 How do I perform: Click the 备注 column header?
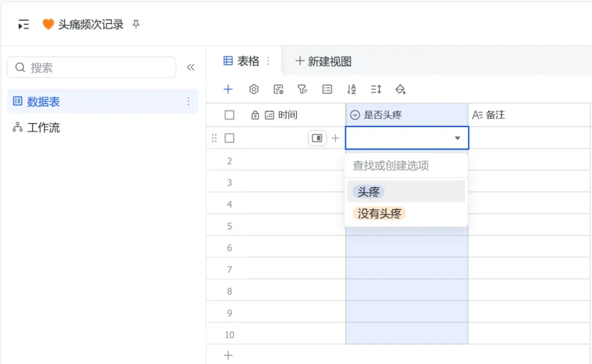(x=530, y=115)
